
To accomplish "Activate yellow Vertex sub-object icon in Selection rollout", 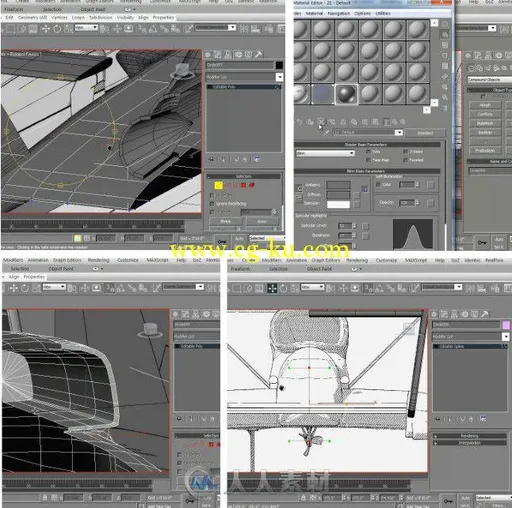I will 218,185.
